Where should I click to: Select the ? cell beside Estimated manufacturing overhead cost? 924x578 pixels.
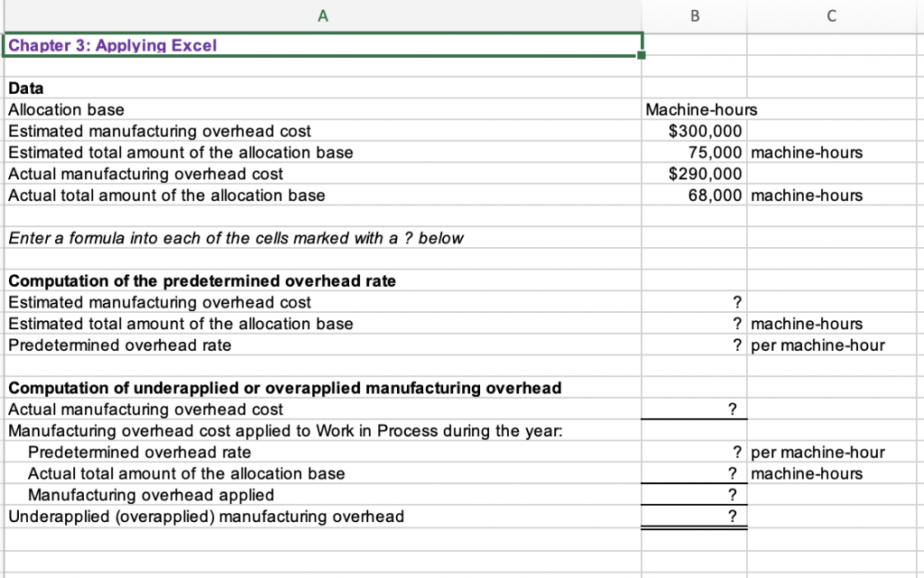[693, 302]
